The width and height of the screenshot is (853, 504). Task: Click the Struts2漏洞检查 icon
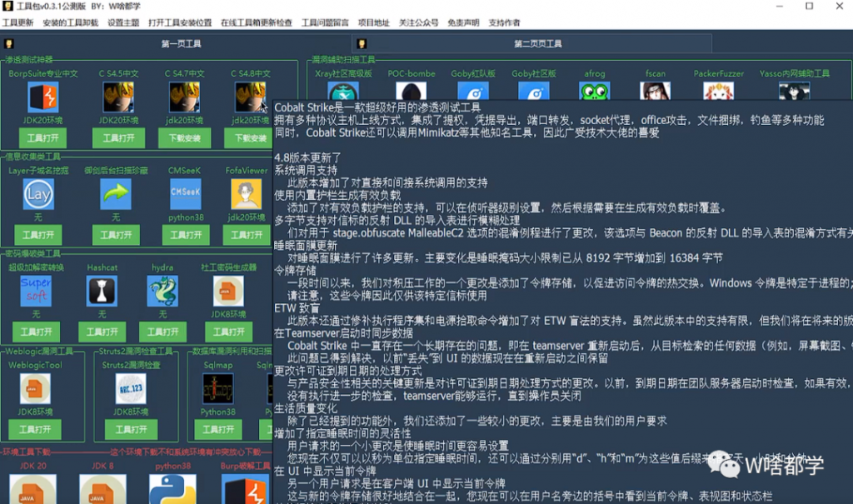click(131, 388)
